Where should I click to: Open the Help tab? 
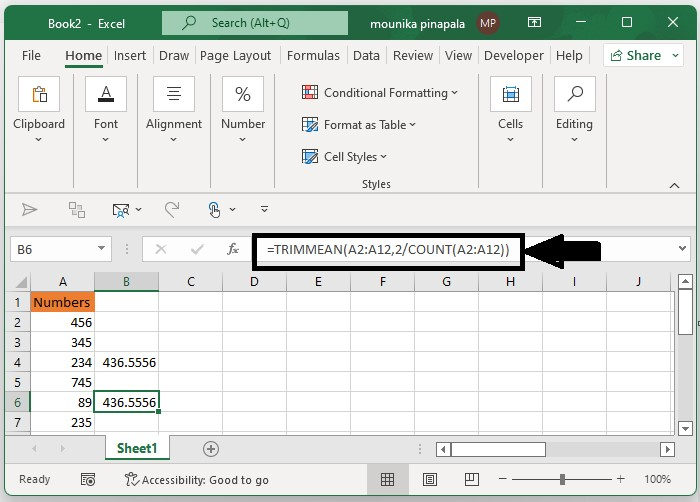569,55
